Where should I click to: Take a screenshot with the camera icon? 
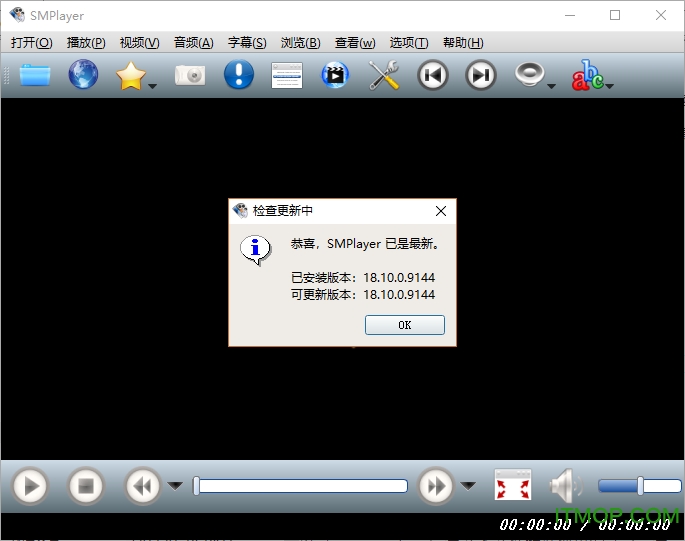[190, 75]
